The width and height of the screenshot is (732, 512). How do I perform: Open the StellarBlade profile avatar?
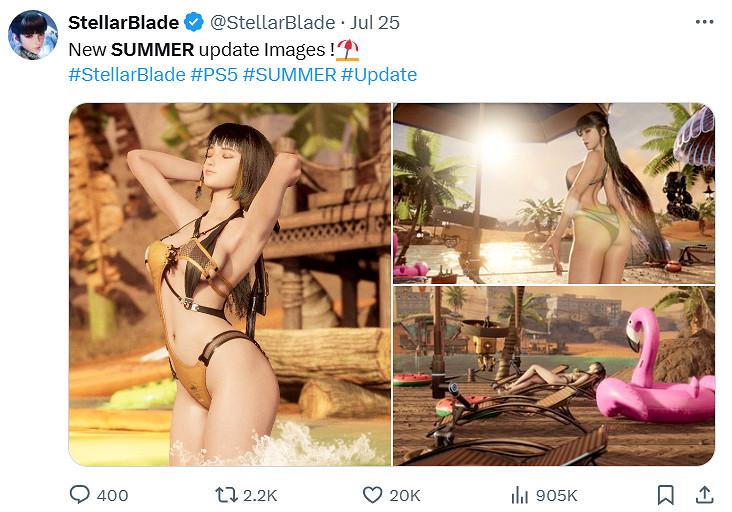click(x=33, y=35)
